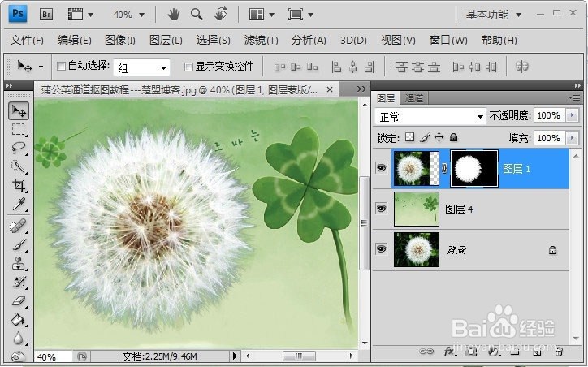Screen dimensions: 588x367
Task: Hide 图层 4 using its eye icon
Action: [381, 209]
